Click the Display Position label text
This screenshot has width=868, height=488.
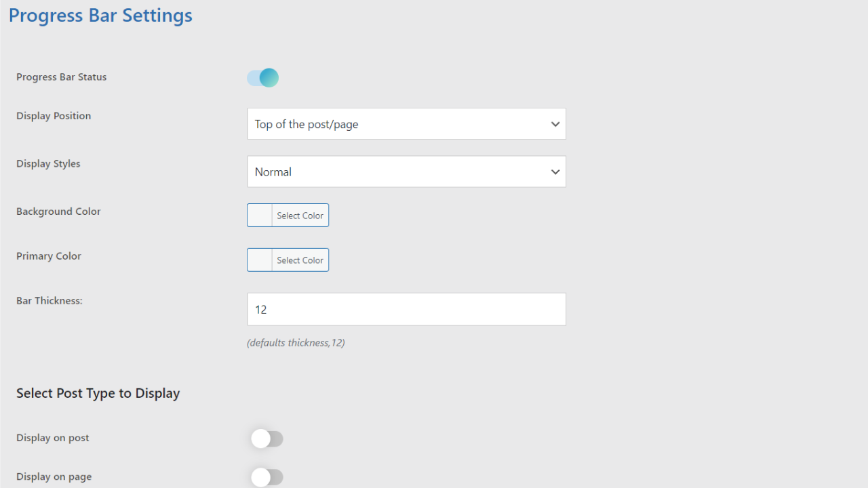click(54, 116)
